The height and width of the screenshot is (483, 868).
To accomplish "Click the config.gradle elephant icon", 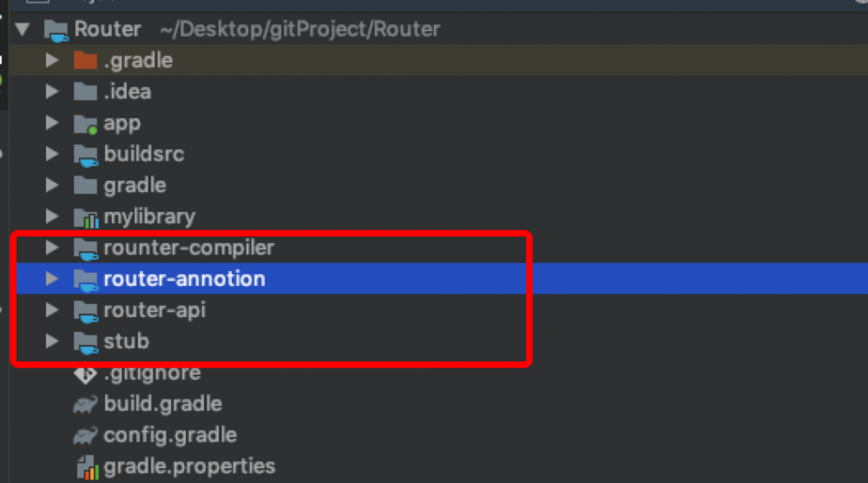I will pos(85,436).
